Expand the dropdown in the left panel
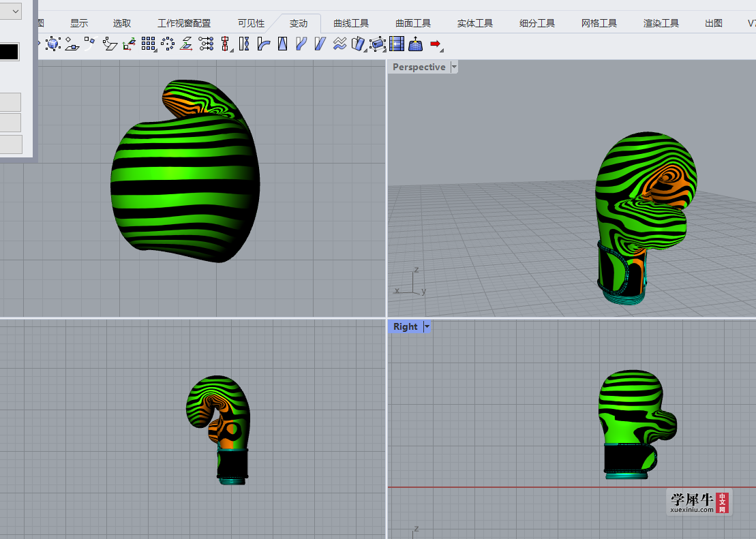Viewport: 756px width, 539px height. pyautogui.click(x=16, y=11)
